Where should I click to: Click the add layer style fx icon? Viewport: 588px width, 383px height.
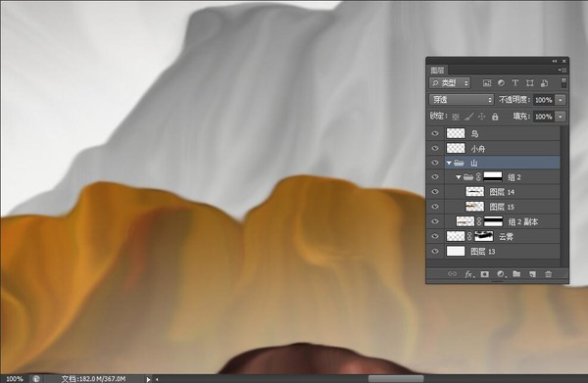pos(469,274)
